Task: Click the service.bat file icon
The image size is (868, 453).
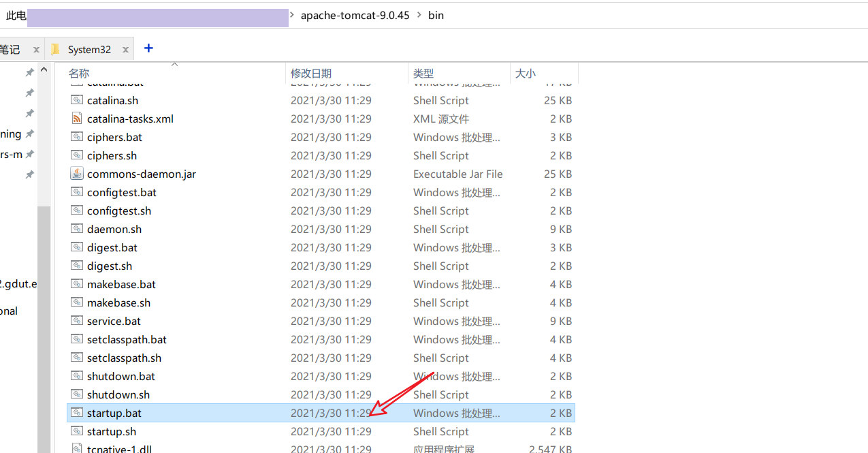Action: click(x=77, y=321)
